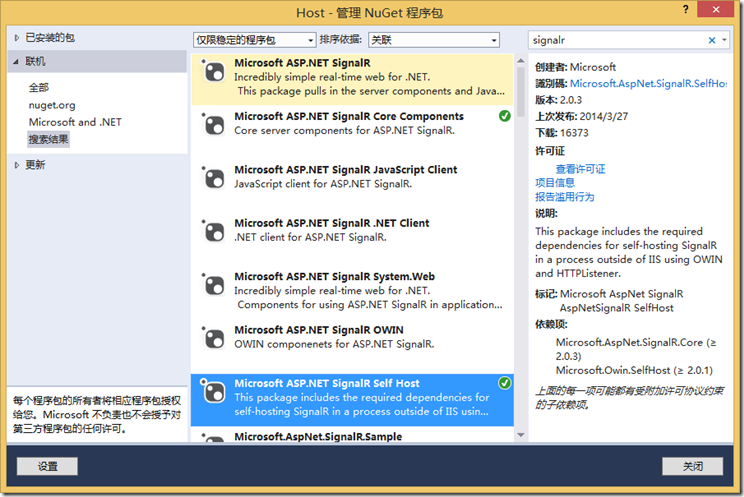Click the SignalR Self Host package icon

(x=214, y=393)
